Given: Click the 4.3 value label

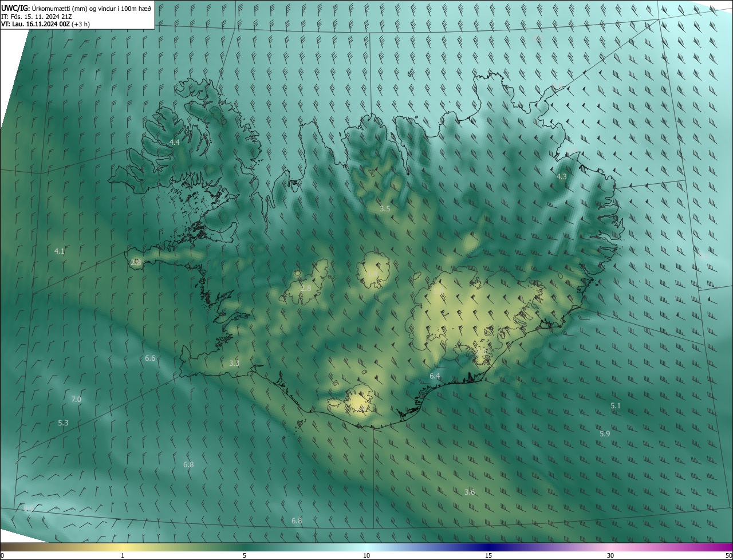Looking at the screenshot, I should coord(562,176).
